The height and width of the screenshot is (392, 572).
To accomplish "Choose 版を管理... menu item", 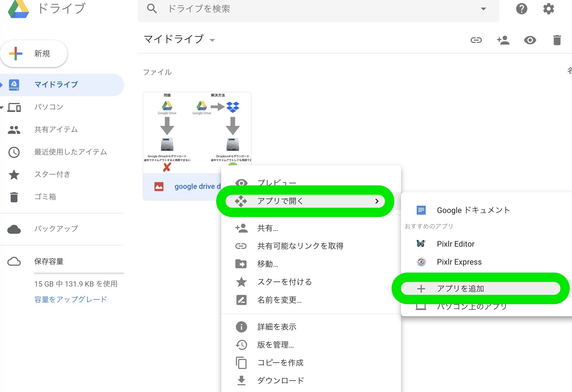I will (311, 345).
